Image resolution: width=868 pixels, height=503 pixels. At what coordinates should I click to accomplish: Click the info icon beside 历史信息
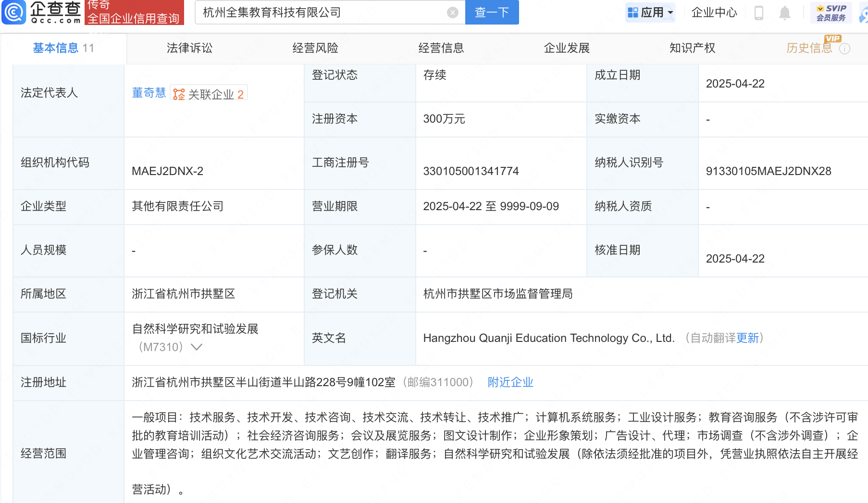click(x=844, y=49)
